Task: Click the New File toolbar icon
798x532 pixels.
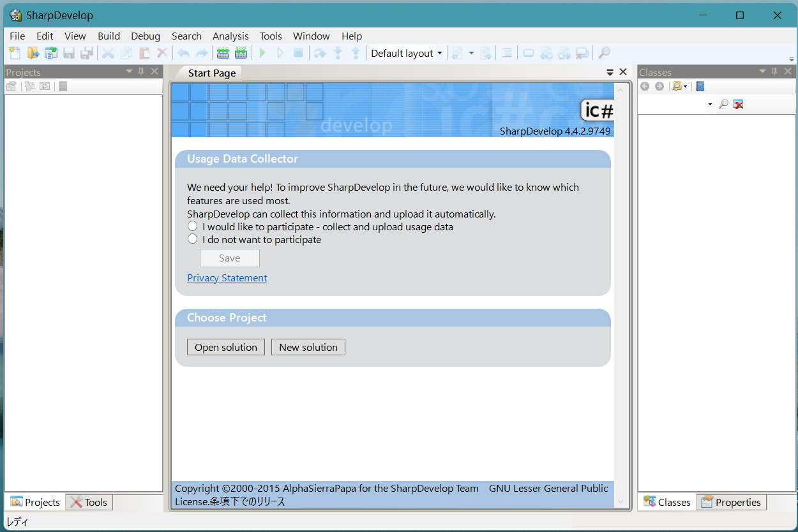Action: [15, 54]
